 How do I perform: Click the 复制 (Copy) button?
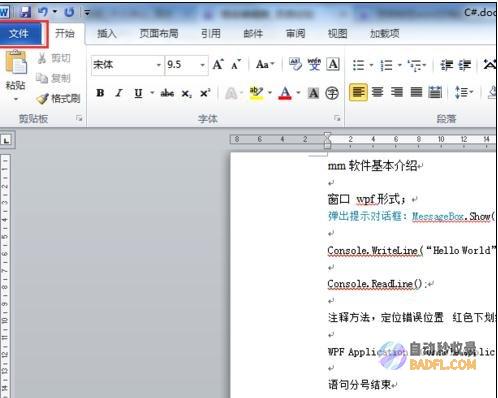pos(54,78)
